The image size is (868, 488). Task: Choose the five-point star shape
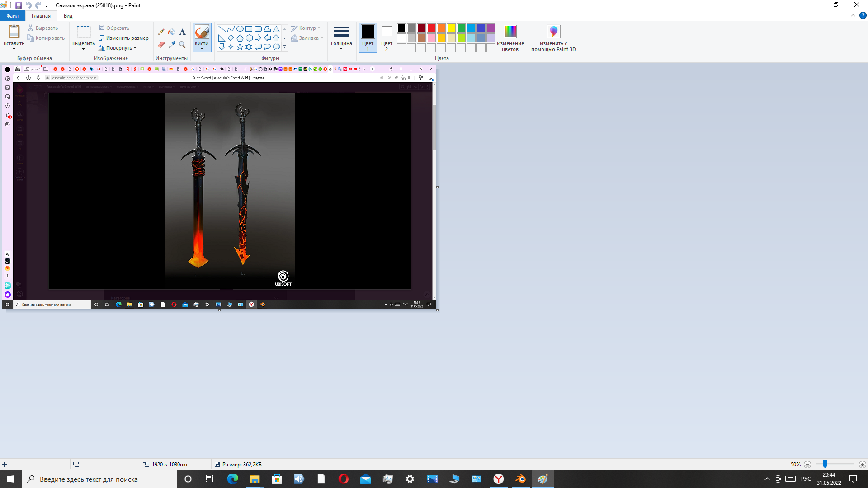tap(240, 47)
